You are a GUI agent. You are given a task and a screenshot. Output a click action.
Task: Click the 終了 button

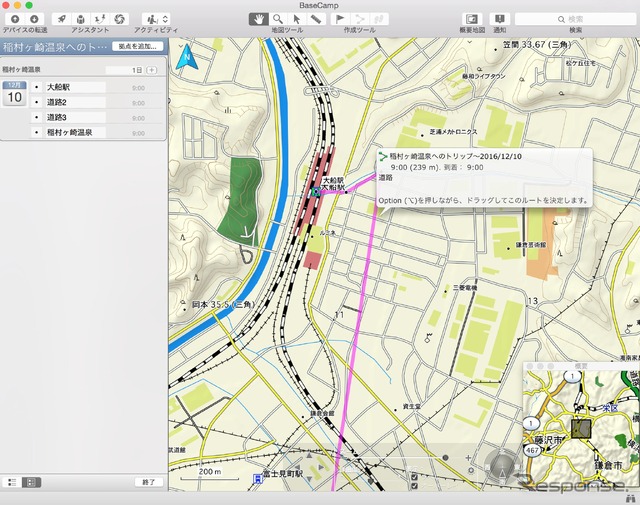click(149, 482)
